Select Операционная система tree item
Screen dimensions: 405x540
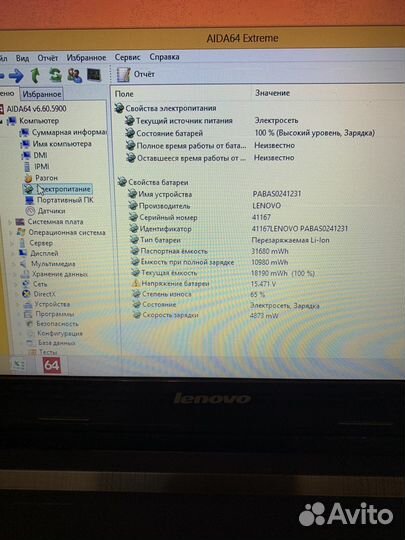(61, 232)
